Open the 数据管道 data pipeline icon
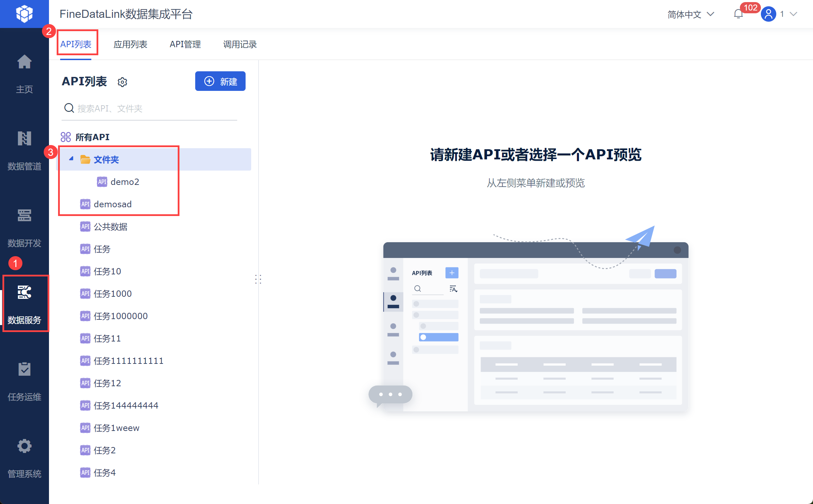Screen dimensions: 813x504 24,138
